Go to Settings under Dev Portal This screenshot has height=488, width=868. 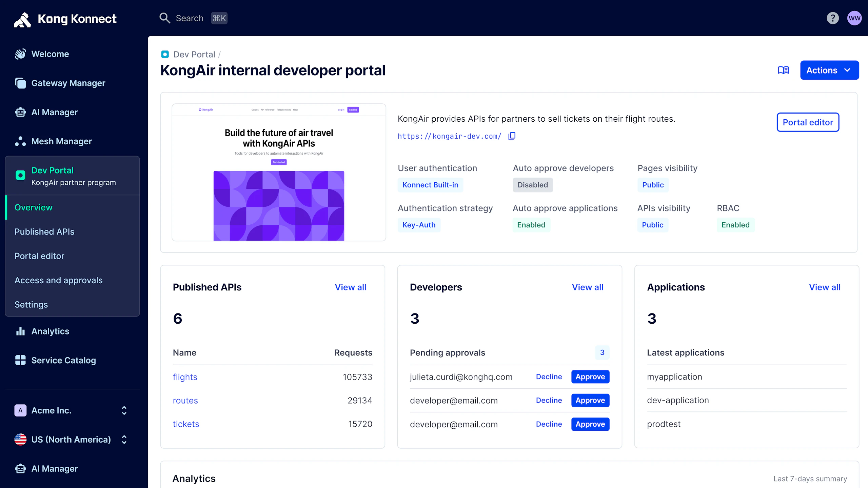[x=31, y=305]
